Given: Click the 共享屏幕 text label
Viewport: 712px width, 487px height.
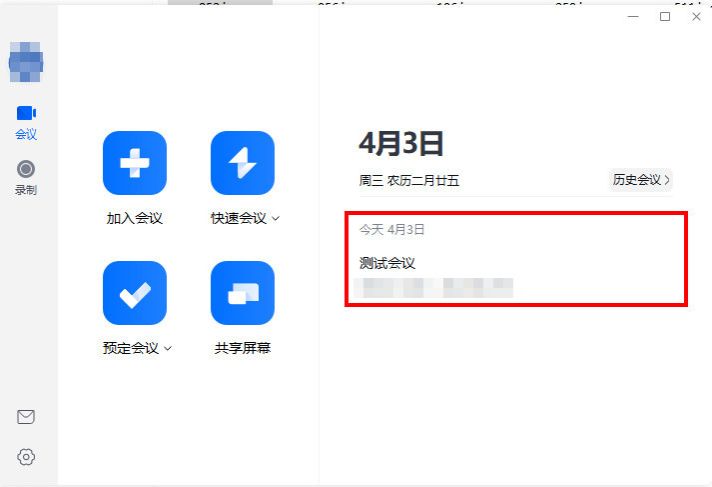Looking at the screenshot, I should tap(242, 348).
